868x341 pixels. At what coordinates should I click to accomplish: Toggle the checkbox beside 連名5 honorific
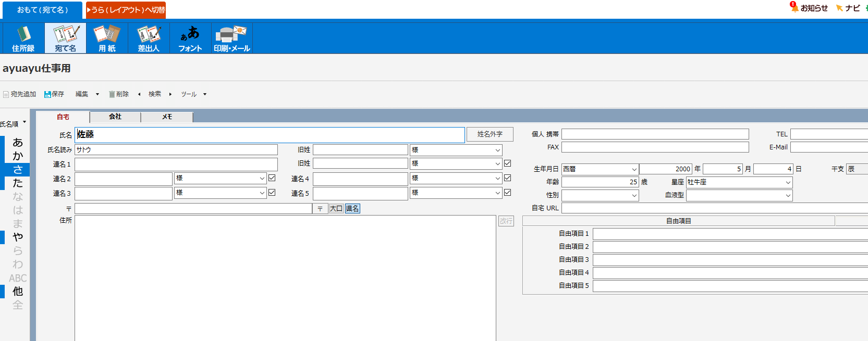[x=507, y=193]
